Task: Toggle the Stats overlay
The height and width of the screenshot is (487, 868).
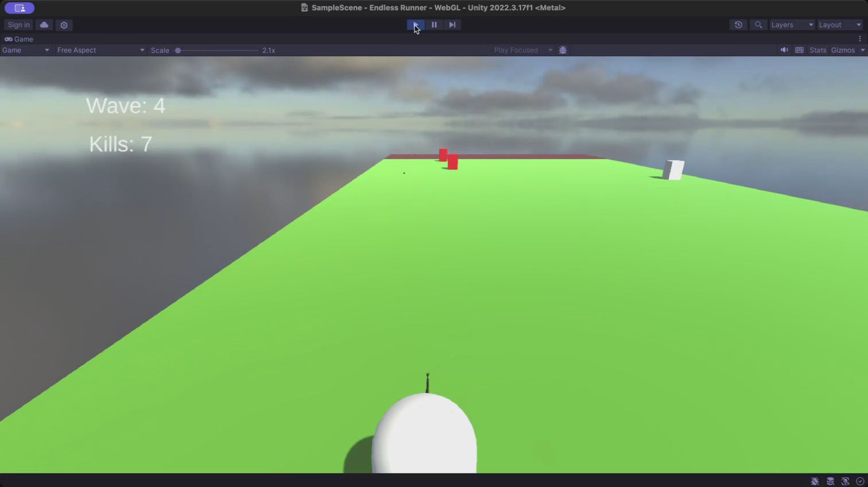Action: (x=817, y=50)
